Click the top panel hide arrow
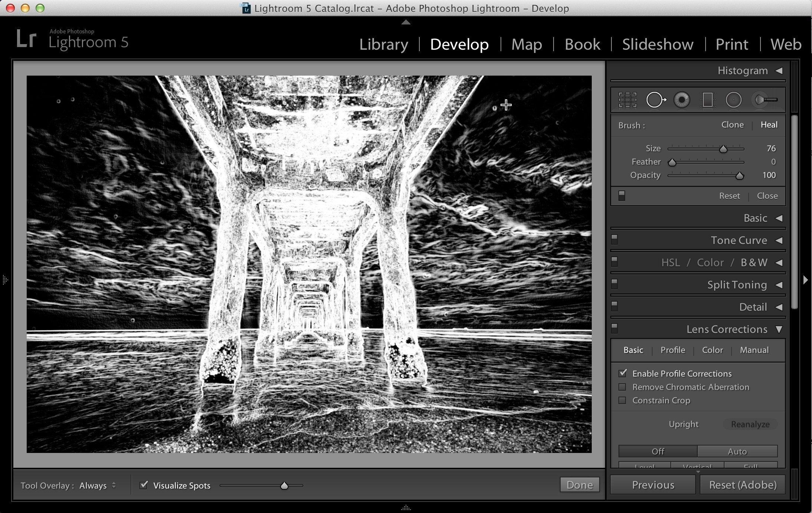Screen dimensions: 812x513 [406, 22]
